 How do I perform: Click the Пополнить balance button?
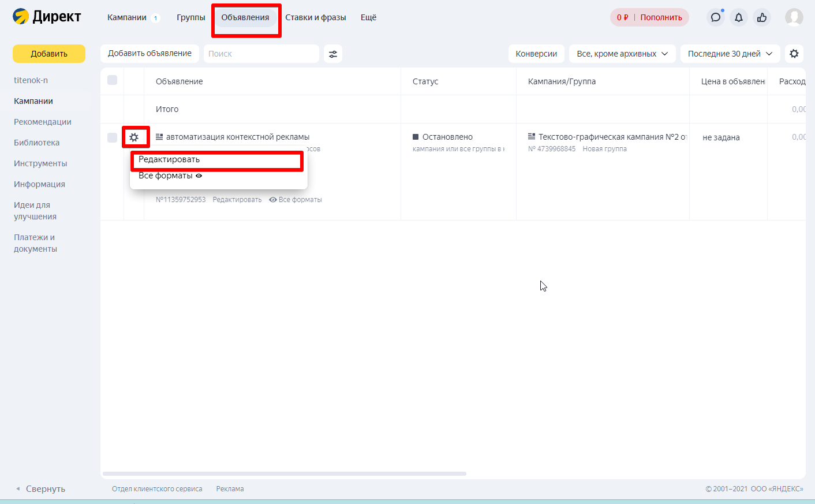coord(661,17)
